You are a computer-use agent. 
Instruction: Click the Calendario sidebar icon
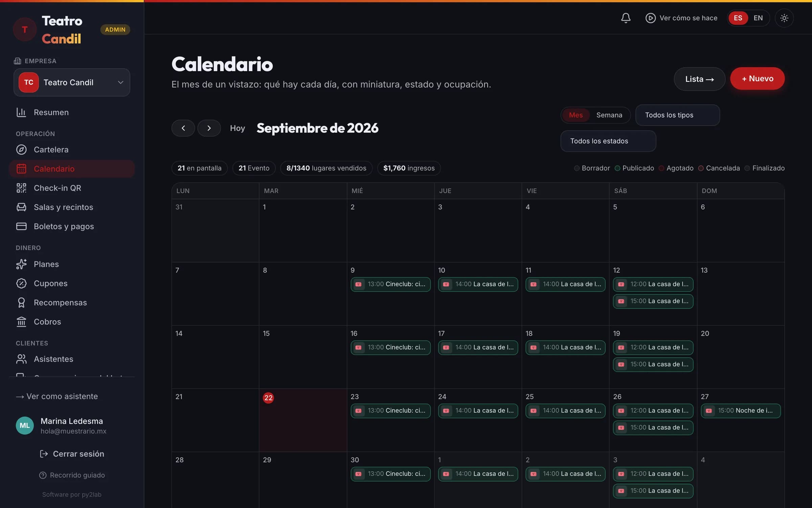(21, 169)
